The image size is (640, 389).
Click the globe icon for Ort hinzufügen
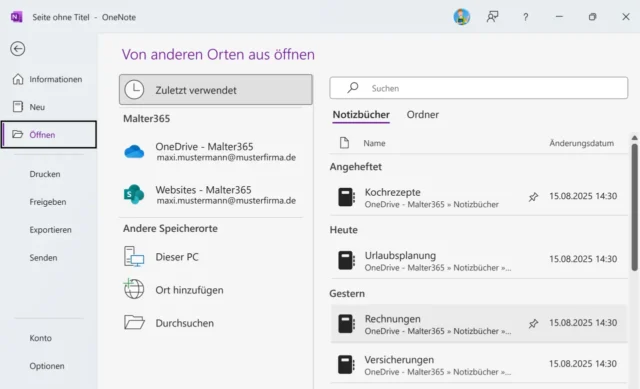point(134,289)
